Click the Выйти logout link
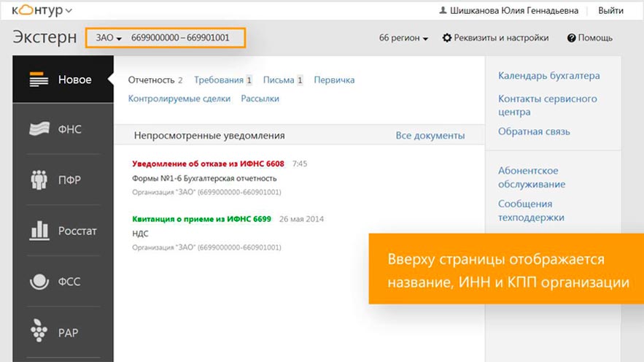Screen dimensions: 644x362 point(610,11)
